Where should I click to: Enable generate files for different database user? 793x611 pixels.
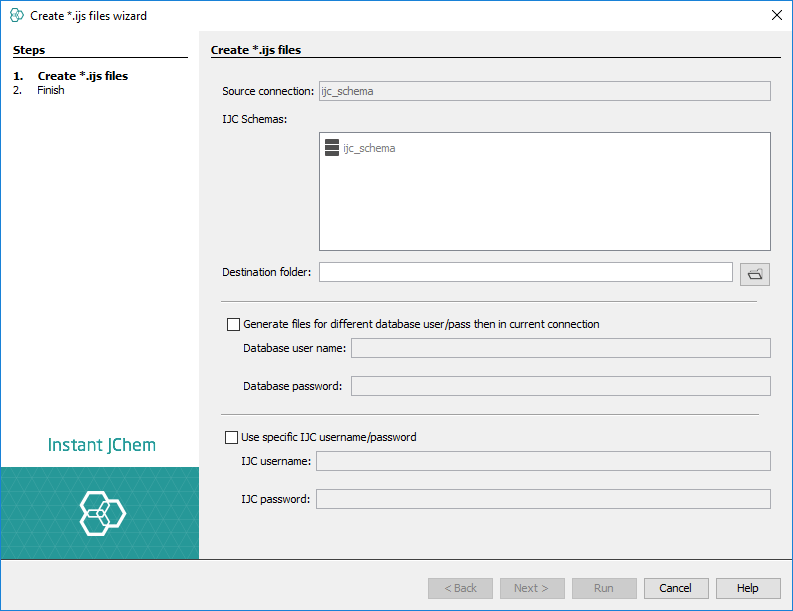[x=234, y=324]
